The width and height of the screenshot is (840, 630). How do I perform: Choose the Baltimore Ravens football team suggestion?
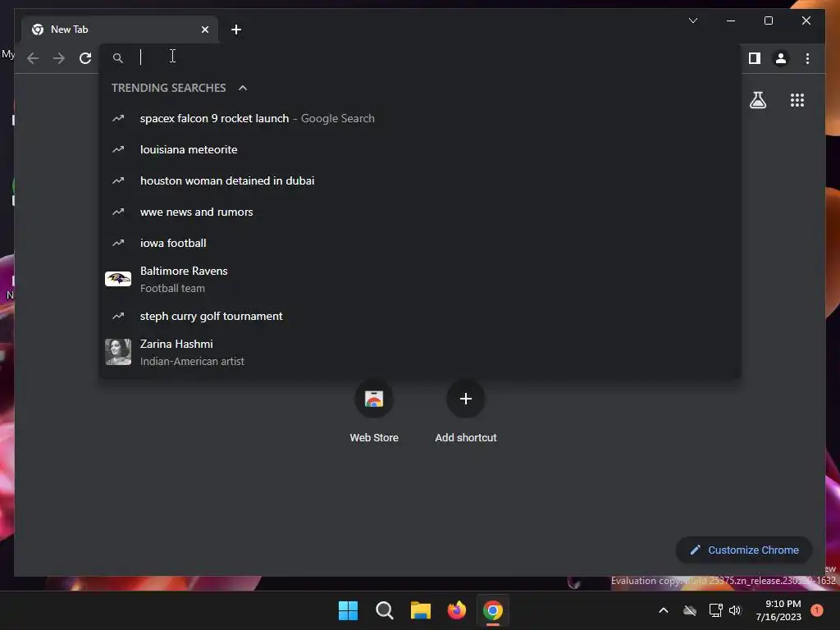[x=420, y=279]
